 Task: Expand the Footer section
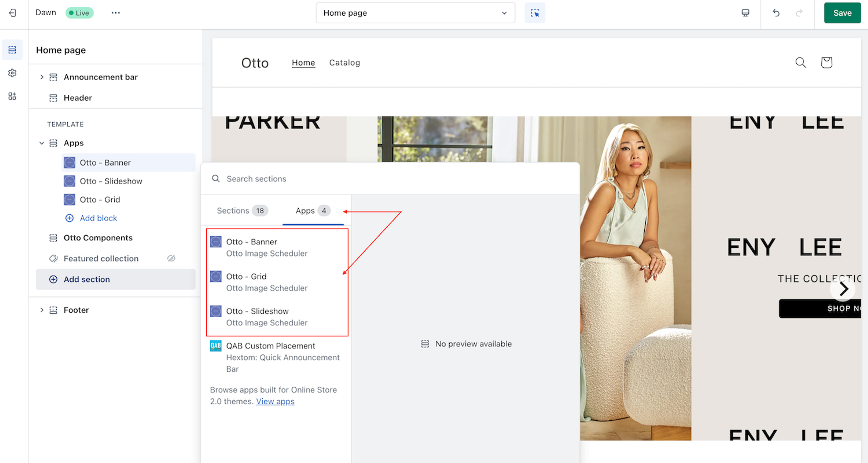41,310
